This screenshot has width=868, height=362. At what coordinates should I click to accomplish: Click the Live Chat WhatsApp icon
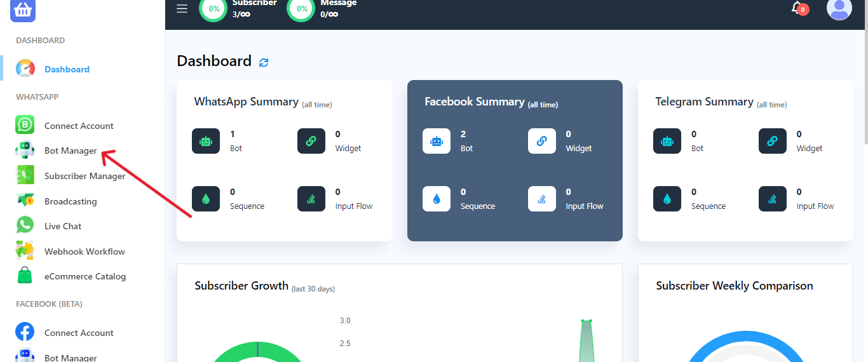(25, 225)
